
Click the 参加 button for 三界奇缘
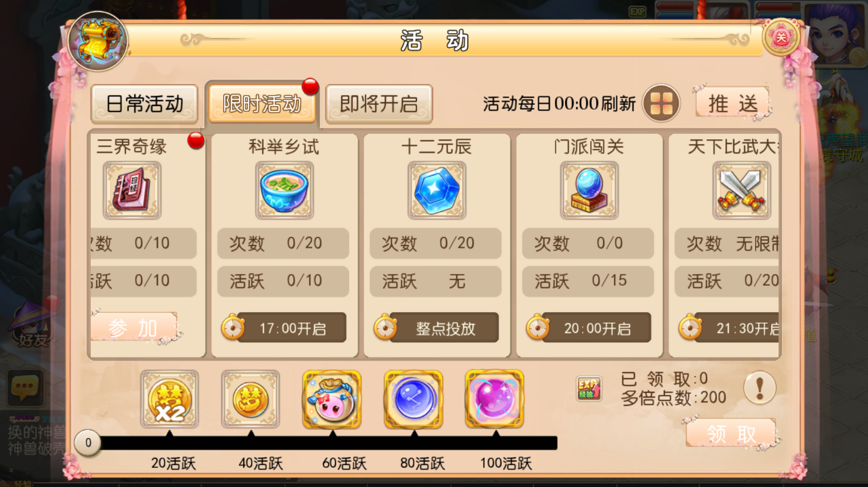click(134, 328)
